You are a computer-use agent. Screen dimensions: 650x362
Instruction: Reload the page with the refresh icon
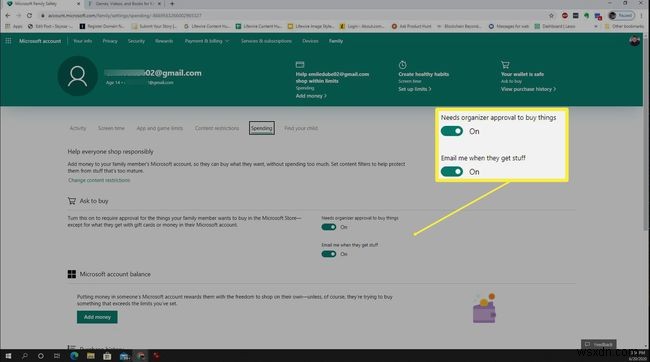(x=29, y=15)
